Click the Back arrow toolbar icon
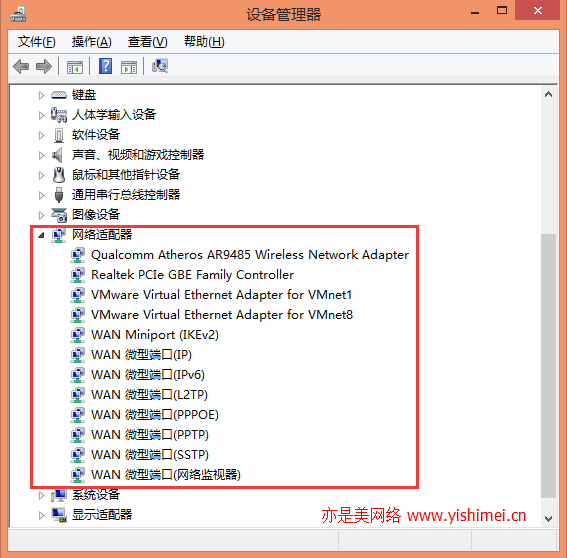This screenshot has height=558, width=567. (x=21, y=67)
